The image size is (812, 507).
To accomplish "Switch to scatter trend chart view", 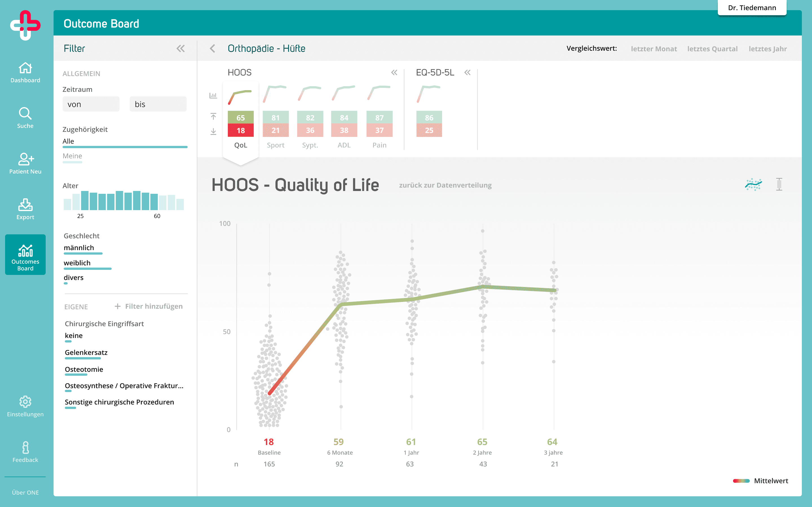I will pyautogui.click(x=753, y=184).
